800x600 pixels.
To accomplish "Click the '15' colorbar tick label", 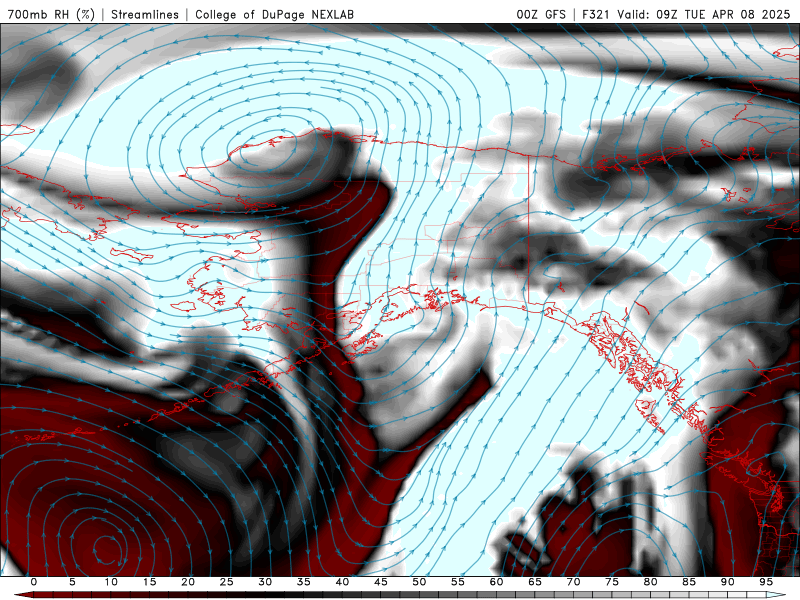I will 149,582.
